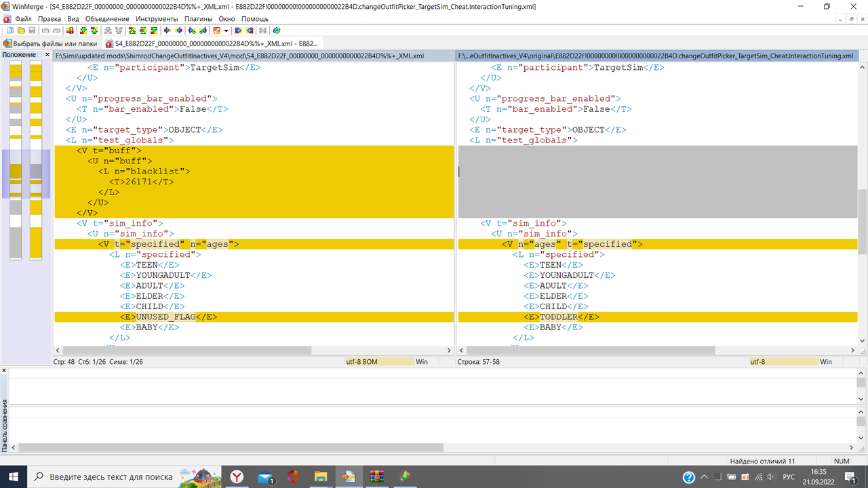Click the left pane file path header
This screenshot has width=868, height=488.
(254, 56)
